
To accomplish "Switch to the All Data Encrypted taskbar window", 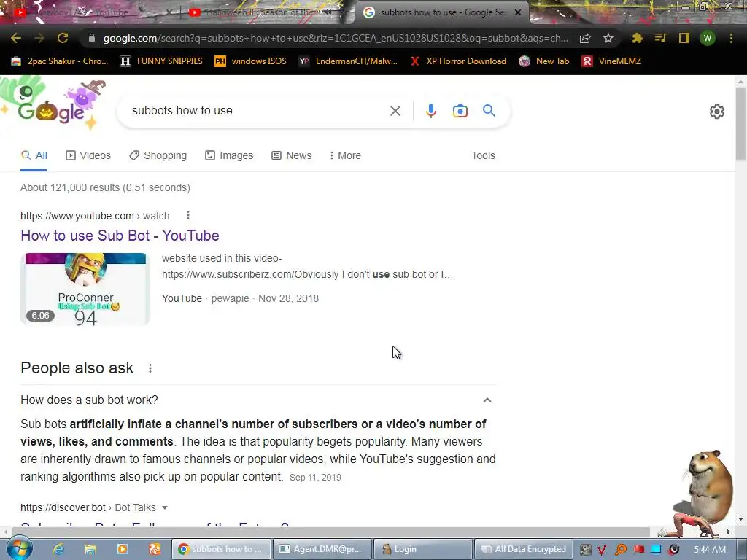I will coord(524,549).
